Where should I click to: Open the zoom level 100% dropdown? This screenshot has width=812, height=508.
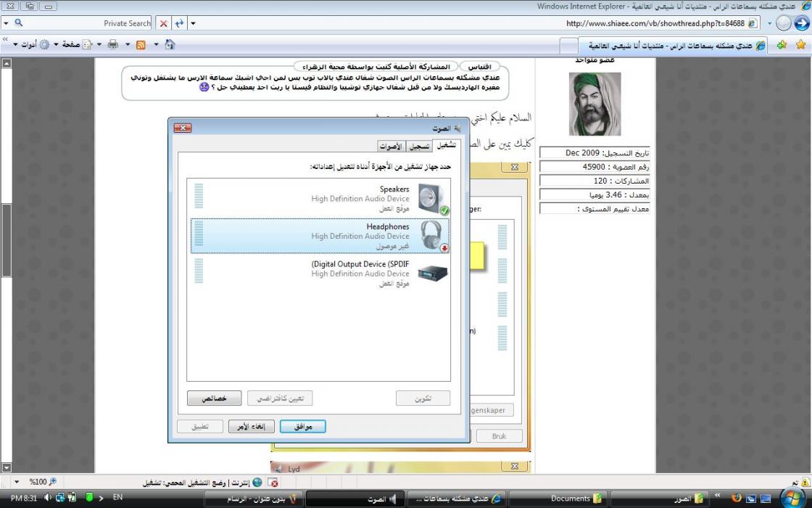pos(17,482)
